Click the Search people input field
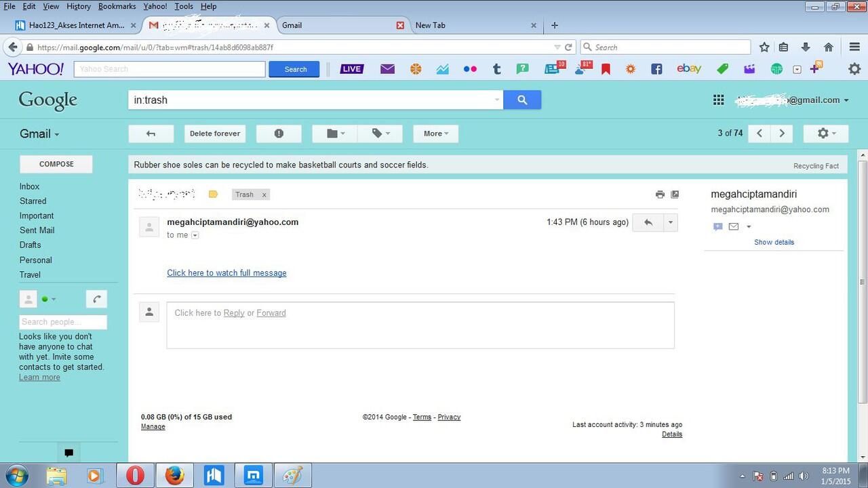Image resolution: width=868 pixels, height=488 pixels. click(x=63, y=322)
